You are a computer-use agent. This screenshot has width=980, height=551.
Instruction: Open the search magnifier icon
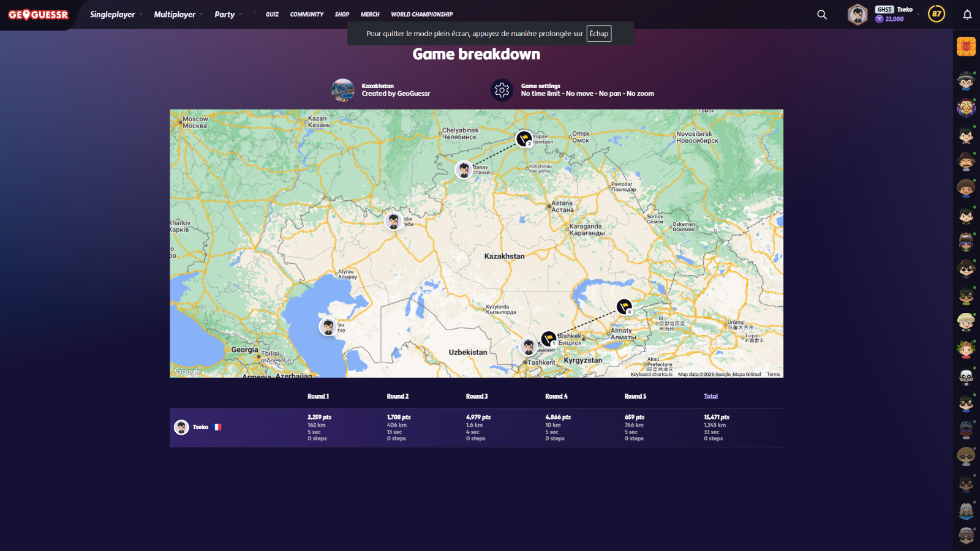click(822, 15)
